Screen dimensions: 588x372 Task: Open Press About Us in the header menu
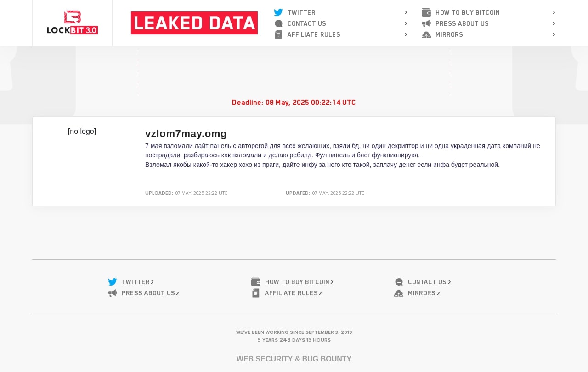(462, 23)
